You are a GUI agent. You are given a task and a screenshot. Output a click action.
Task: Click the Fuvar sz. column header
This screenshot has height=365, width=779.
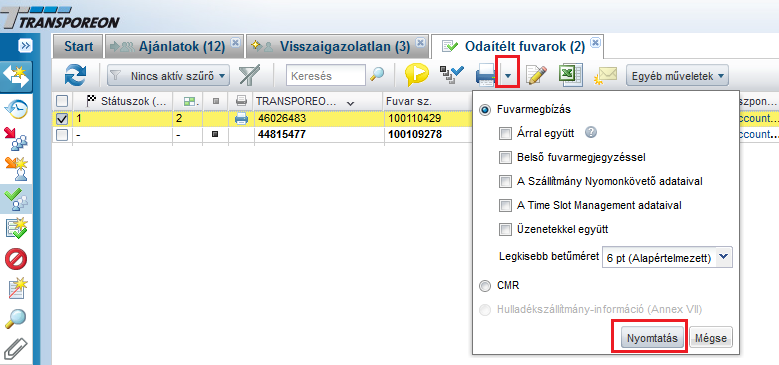pos(427,101)
